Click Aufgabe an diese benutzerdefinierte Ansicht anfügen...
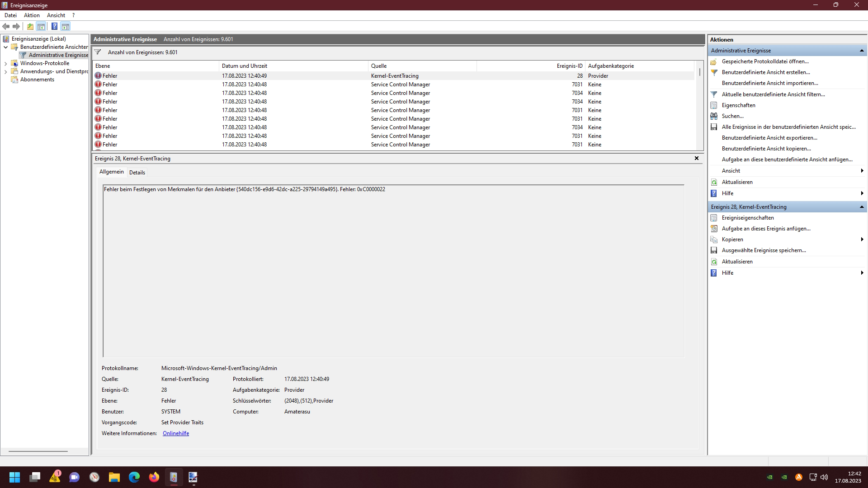 pos(787,160)
